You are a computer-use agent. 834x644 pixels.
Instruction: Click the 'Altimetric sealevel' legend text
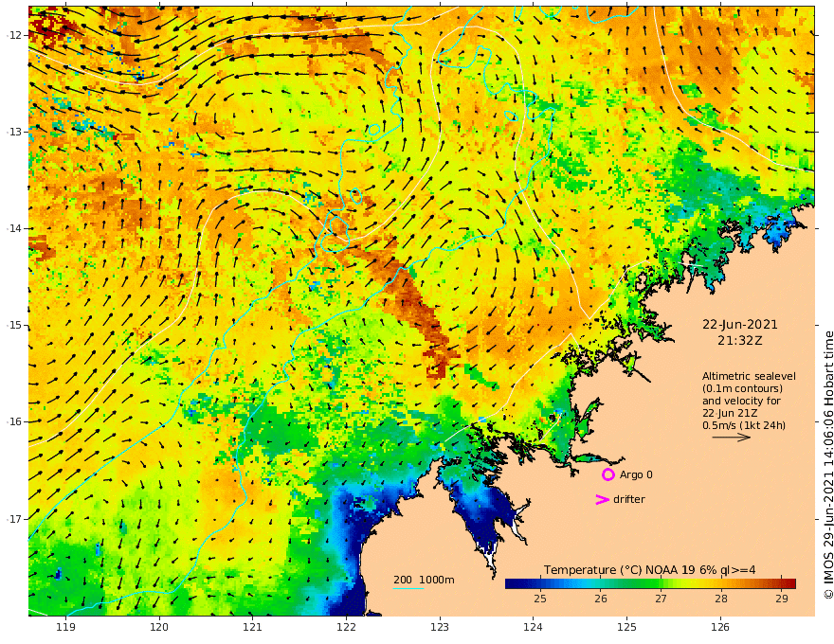click(x=749, y=376)
